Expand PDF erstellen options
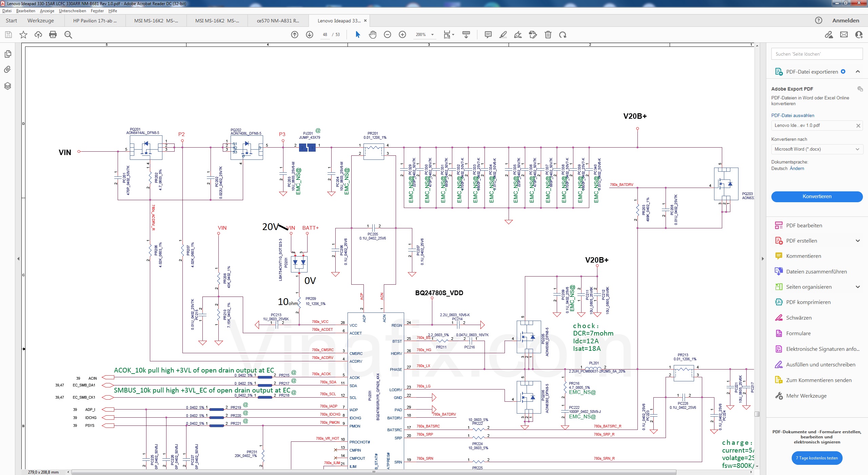The height and width of the screenshot is (475, 868). (858, 241)
